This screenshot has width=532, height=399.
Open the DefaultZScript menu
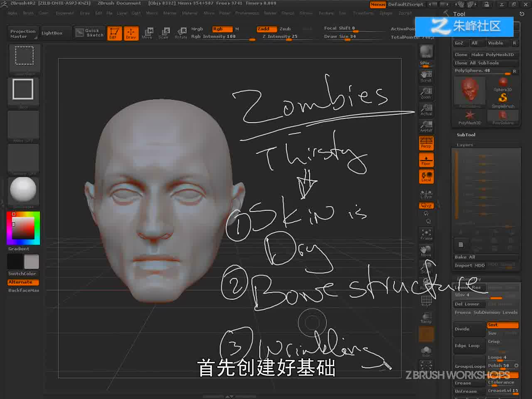pyautogui.click(x=406, y=4)
